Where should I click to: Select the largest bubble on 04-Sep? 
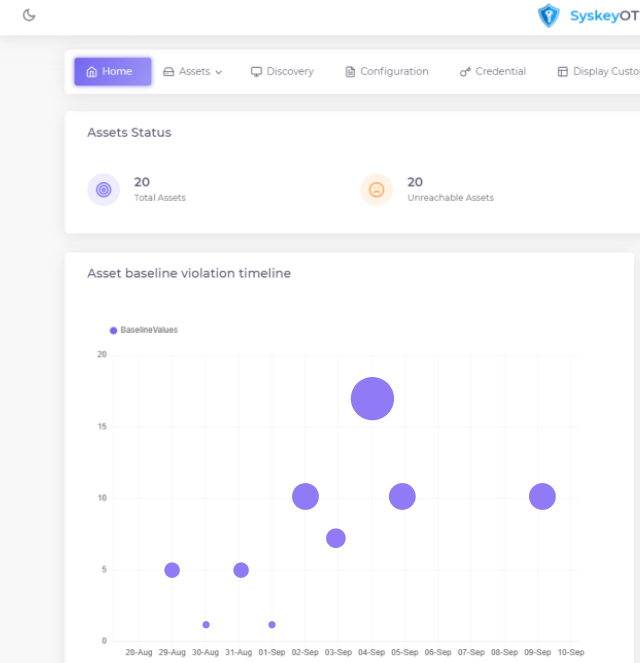(372, 399)
